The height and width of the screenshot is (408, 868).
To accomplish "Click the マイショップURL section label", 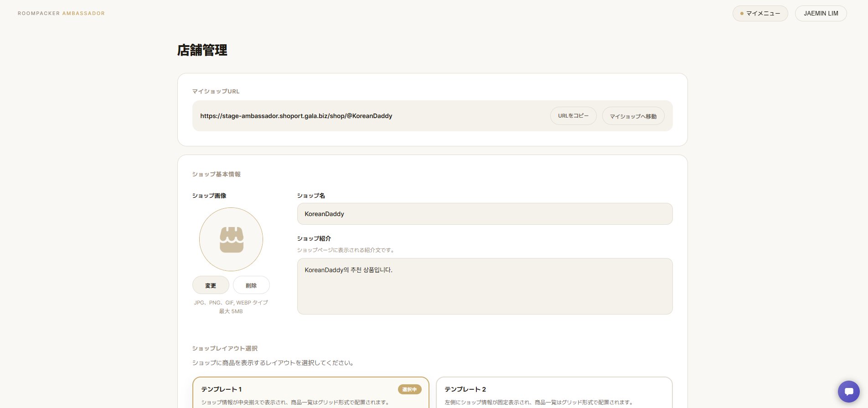I will tap(216, 91).
